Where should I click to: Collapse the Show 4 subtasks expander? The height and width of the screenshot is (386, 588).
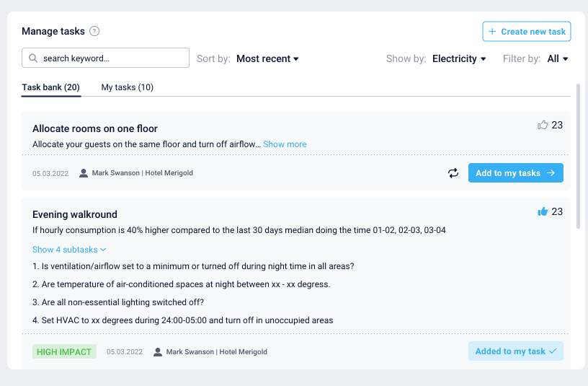click(69, 250)
